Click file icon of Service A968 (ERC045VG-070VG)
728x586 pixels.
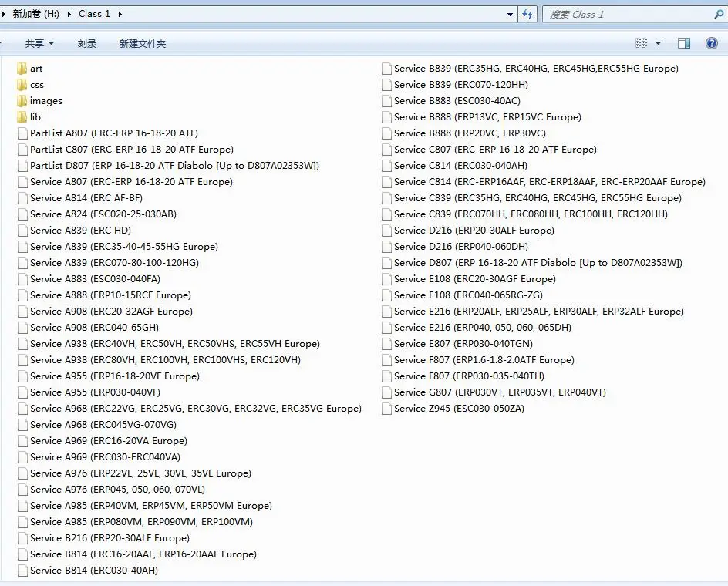[x=22, y=425]
